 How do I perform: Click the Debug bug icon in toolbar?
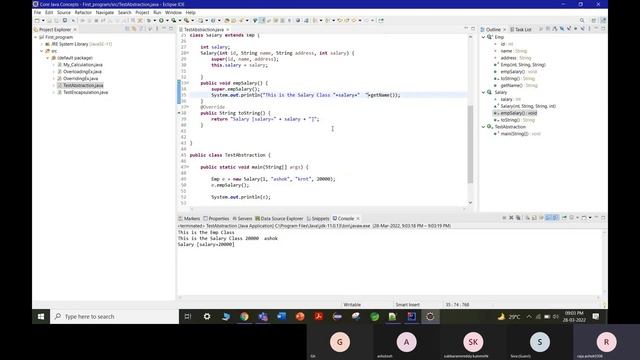(x=149, y=20)
